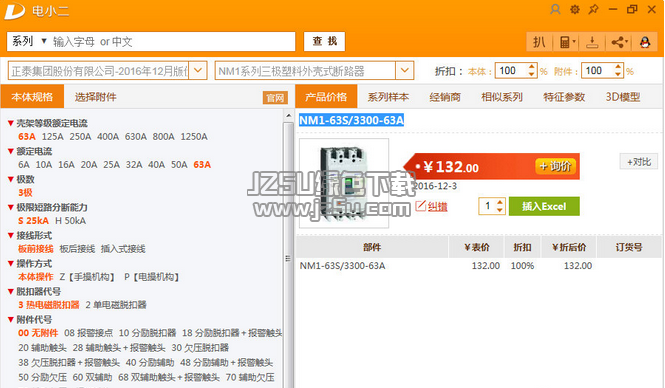Open the user account icon
665x388 pixels.
click(x=555, y=9)
